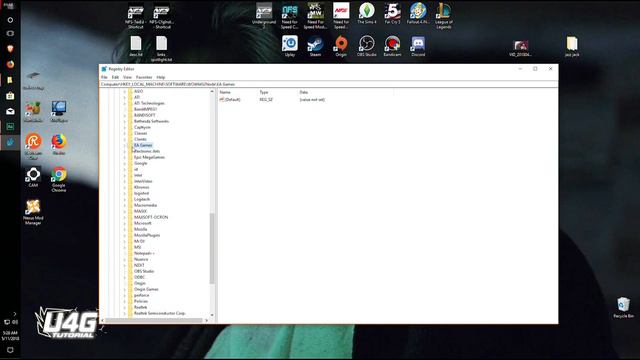
Task: Select the CAM desktop icon
Action: point(33,177)
